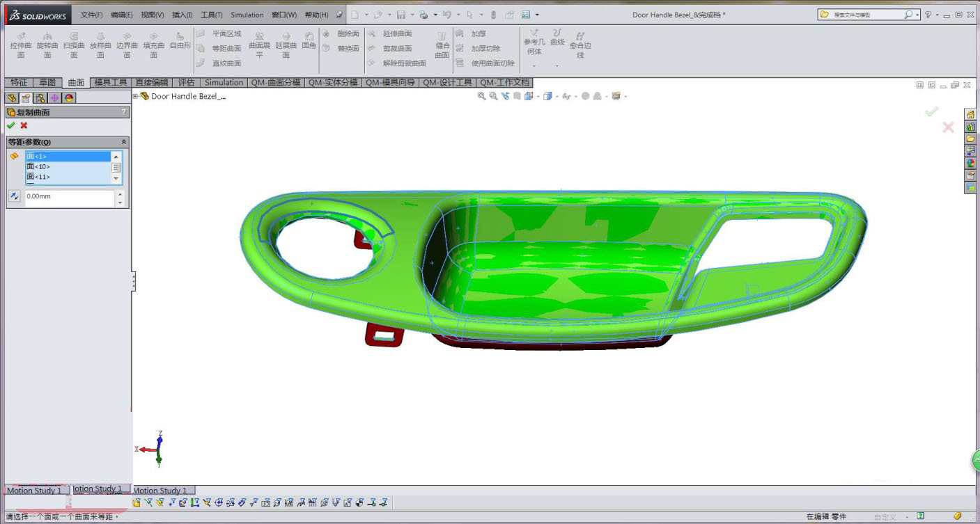Cancel with the viewport red X

coord(948,127)
